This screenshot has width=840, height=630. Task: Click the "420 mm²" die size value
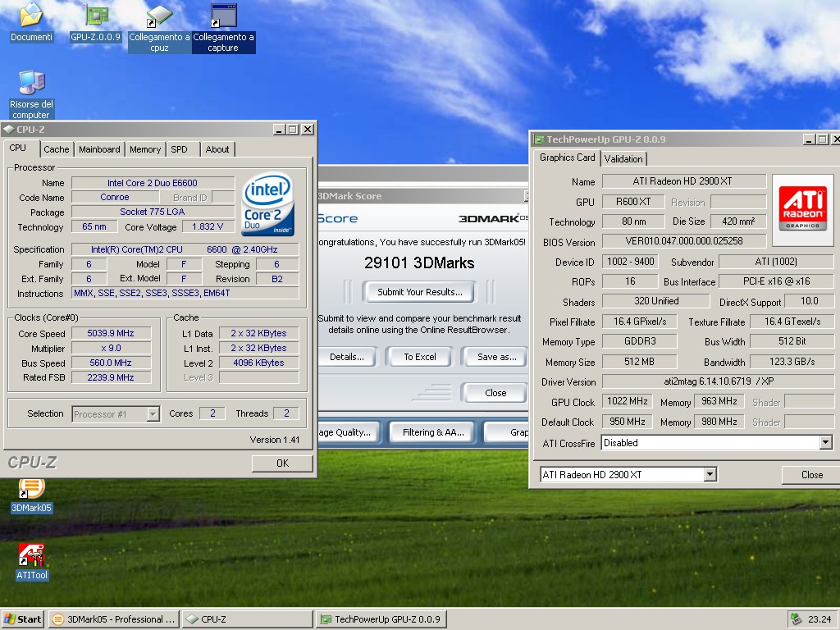pos(738,221)
